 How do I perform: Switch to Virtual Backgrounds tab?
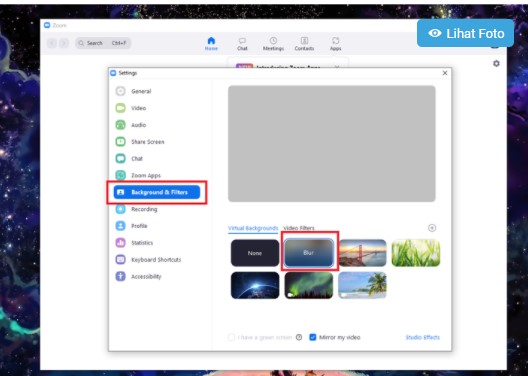click(x=253, y=228)
